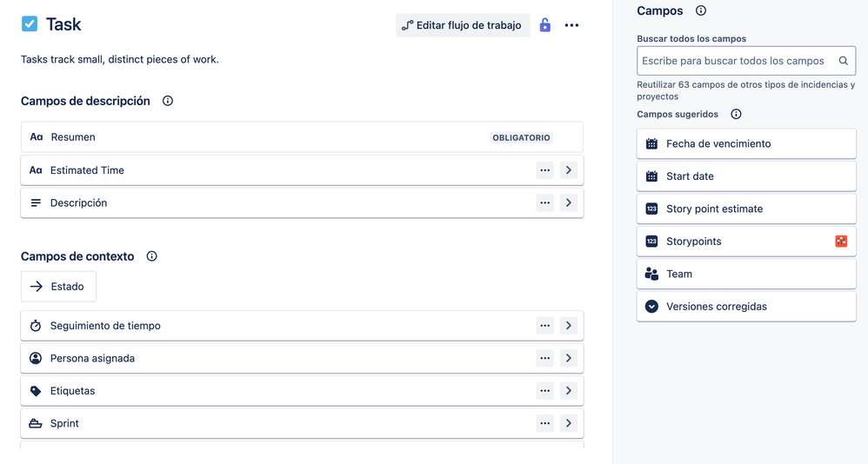The image size is (868, 464).
Task: Add the Versiones corregidas suggested field
Action: [746, 307]
